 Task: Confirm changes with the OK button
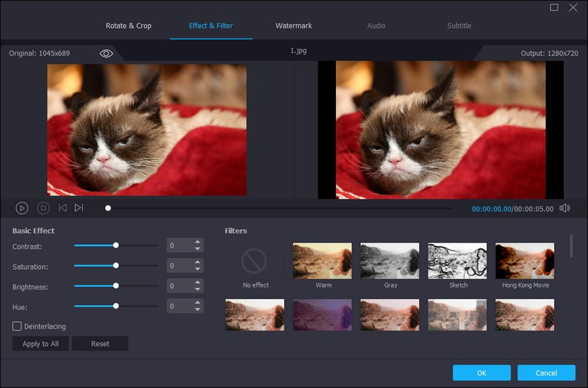481,373
